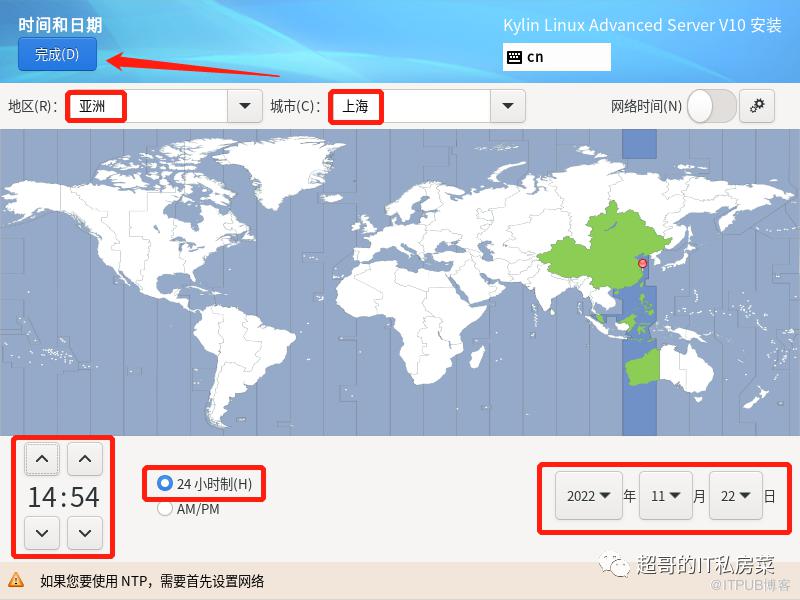Decrease the minutes with down arrow
The image size is (800, 600).
[x=85, y=532]
